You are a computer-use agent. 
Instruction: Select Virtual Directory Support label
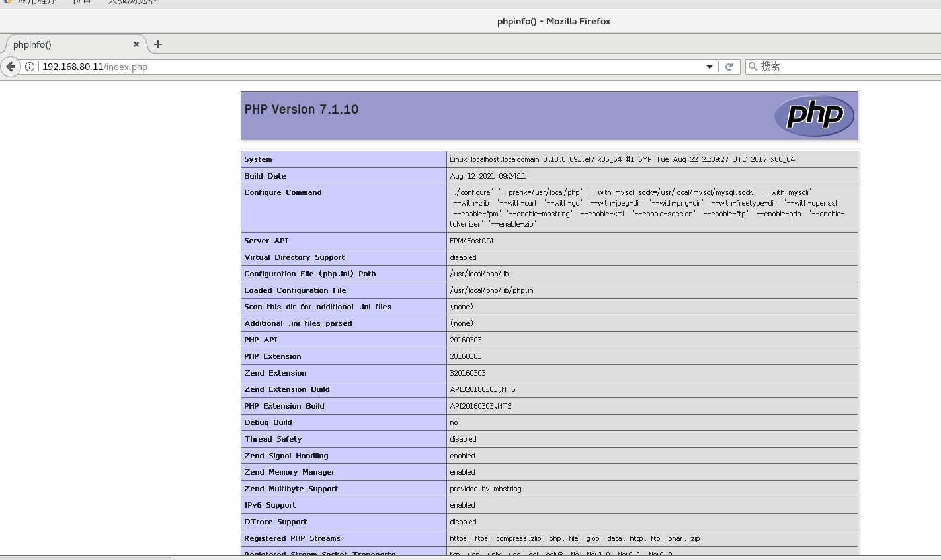(x=294, y=257)
